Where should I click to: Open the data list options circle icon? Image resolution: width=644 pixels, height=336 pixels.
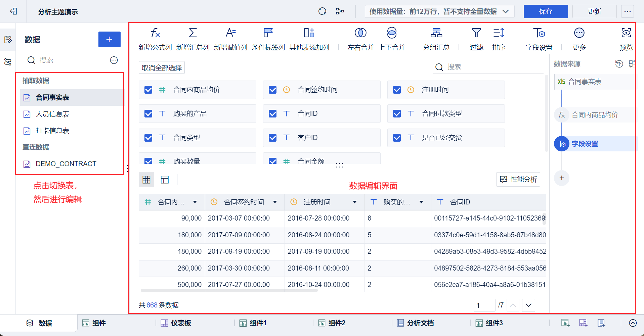pos(114,60)
